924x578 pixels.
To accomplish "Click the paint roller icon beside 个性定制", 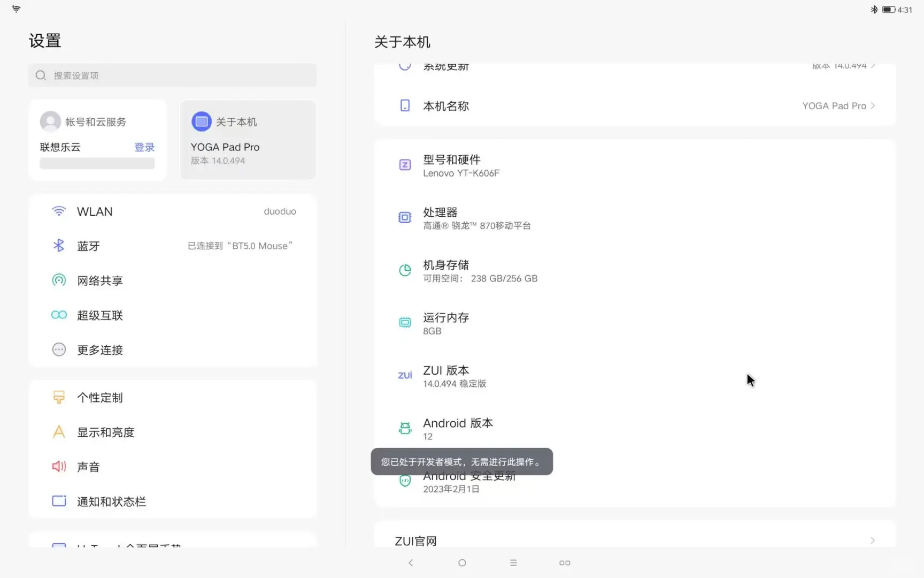I will tap(59, 397).
